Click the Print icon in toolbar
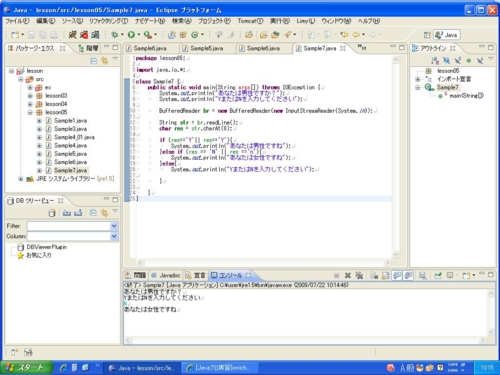The height and width of the screenshot is (375, 500). [x=54, y=35]
